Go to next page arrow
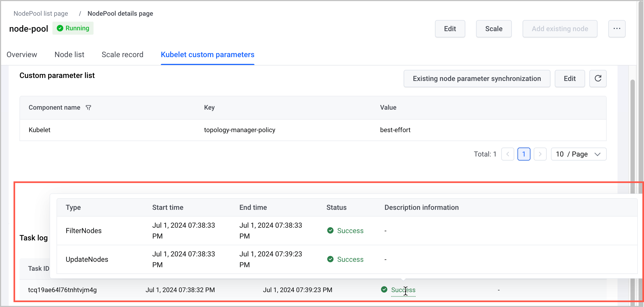This screenshot has width=644, height=307. (540, 154)
